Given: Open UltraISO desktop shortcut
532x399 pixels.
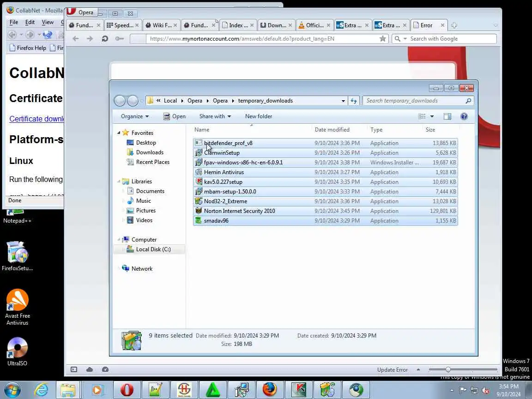Looking at the screenshot, I should point(17,352).
